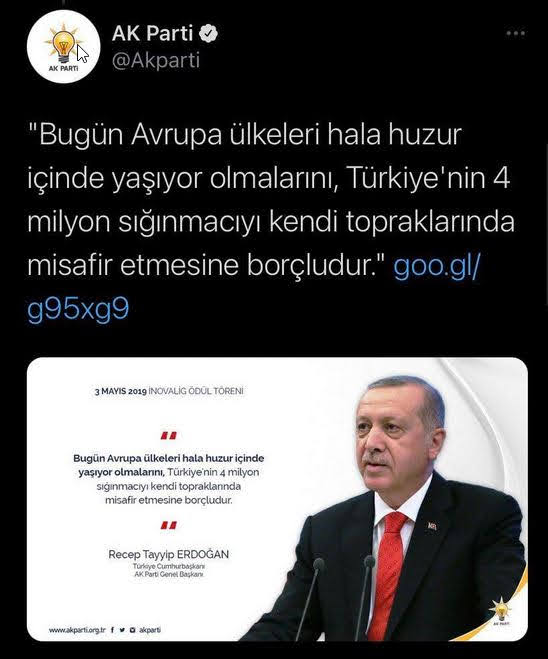Click the 3 MAYIS 2019 date header
548x659 pixels.
121,391
